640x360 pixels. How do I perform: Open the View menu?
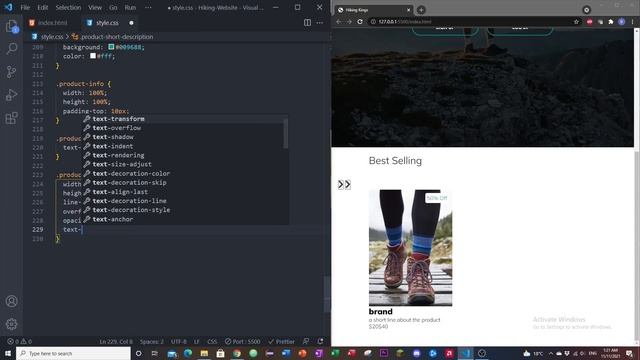tap(95, 7)
